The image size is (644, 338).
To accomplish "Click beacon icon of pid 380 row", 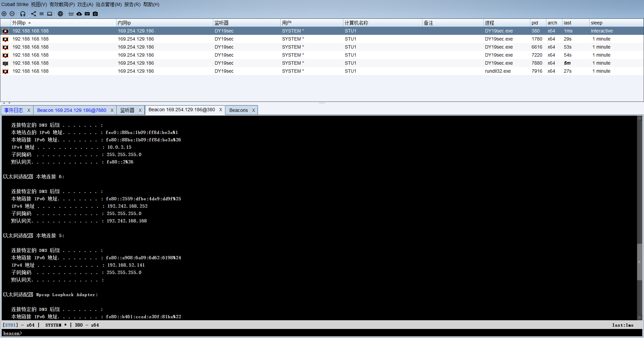I will click(5, 31).
